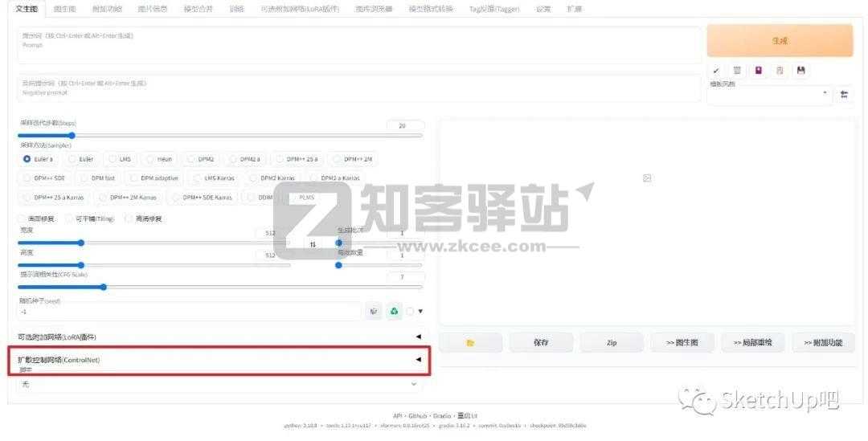The width and height of the screenshot is (868, 441).
Task: Switch to the Tag反推 (Tagger) tab
Action: pos(494,9)
